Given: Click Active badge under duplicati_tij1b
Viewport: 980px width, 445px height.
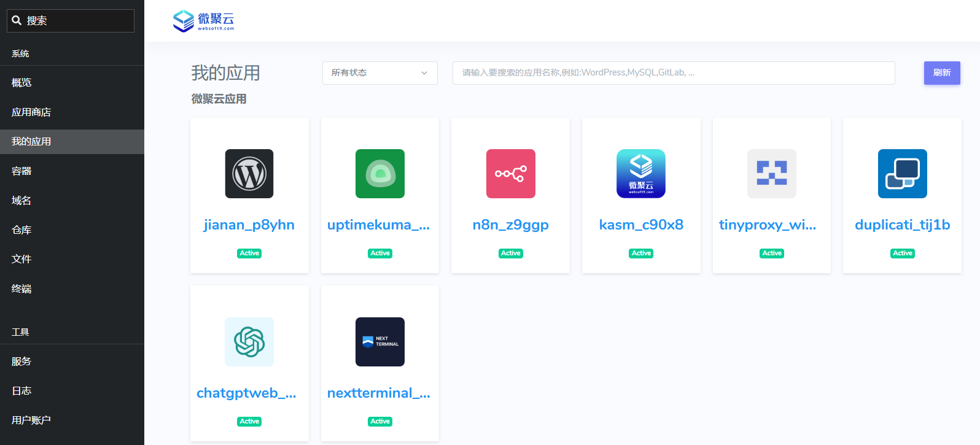Looking at the screenshot, I should (x=902, y=253).
